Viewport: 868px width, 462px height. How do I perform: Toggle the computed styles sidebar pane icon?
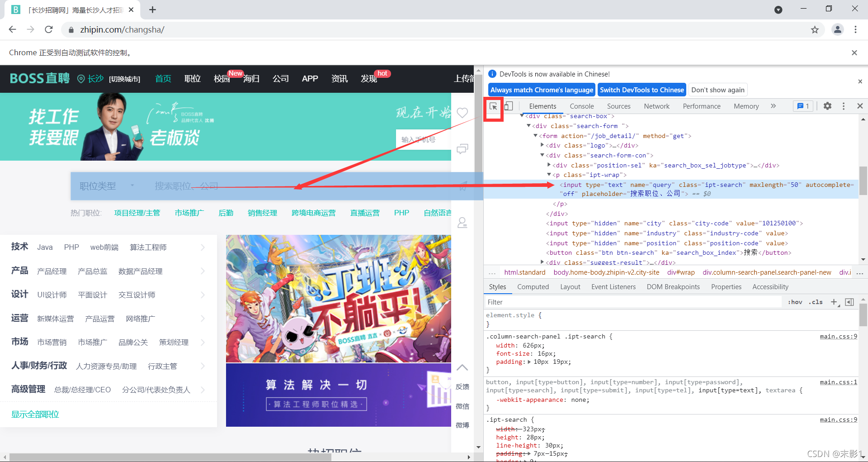pyautogui.click(x=849, y=302)
